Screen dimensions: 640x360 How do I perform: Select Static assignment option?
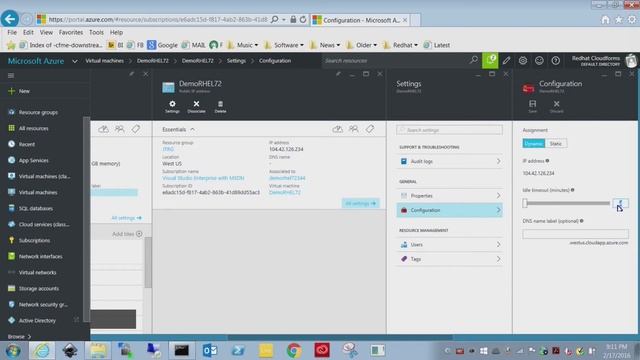pos(556,144)
